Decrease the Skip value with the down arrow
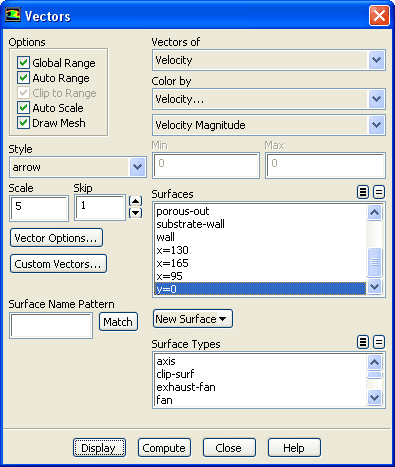The width and height of the screenshot is (395, 467). coord(135,213)
